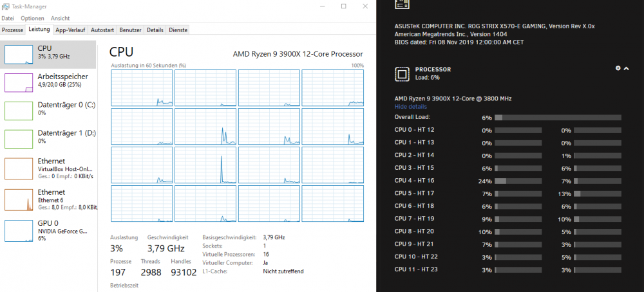Click the CPU 0 - HT 12 label
This screenshot has width=644, height=292.
pyautogui.click(x=414, y=130)
